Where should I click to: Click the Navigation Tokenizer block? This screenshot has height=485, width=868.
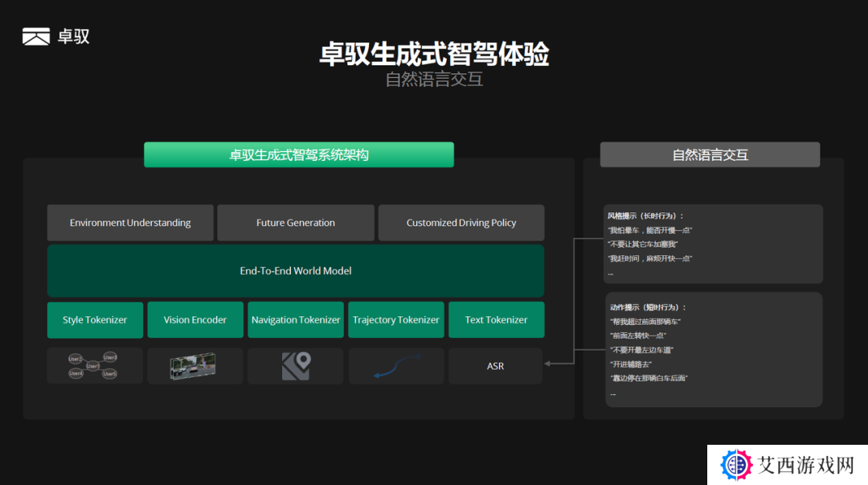tap(296, 320)
